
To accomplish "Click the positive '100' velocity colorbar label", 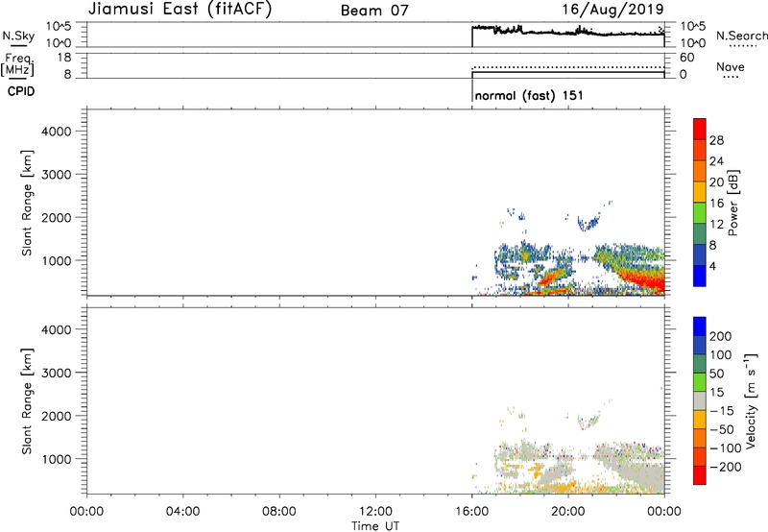I will [x=721, y=355].
